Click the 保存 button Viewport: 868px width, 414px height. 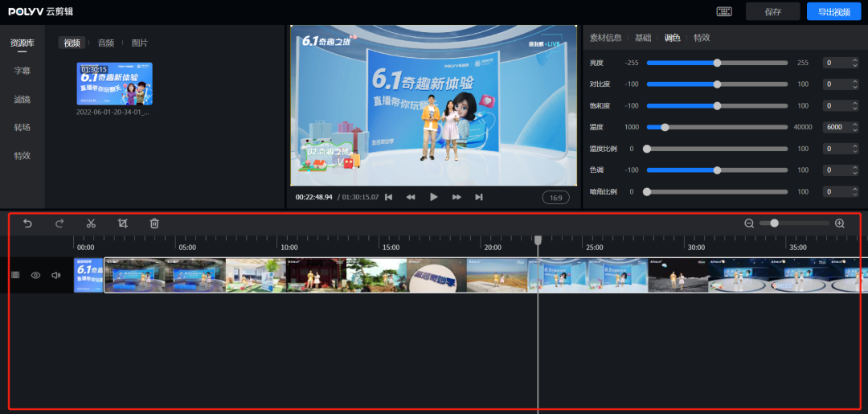(773, 11)
